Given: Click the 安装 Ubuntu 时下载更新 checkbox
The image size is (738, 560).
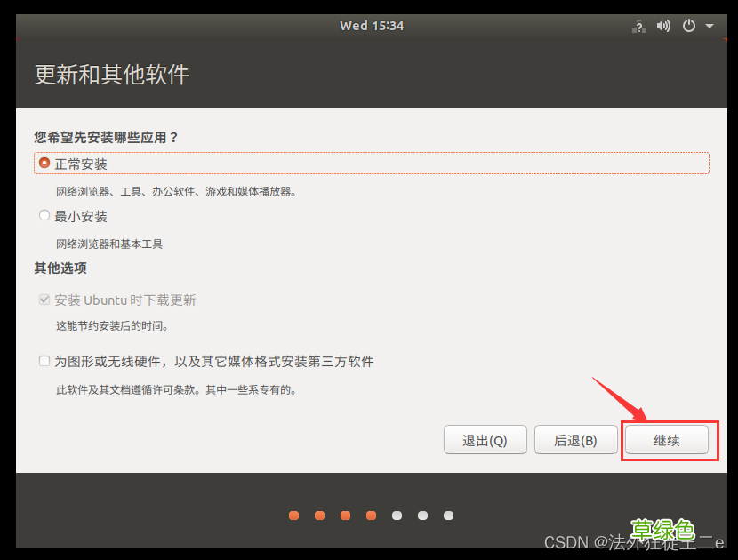Looking at the screenshot, I should click(44, 300).
